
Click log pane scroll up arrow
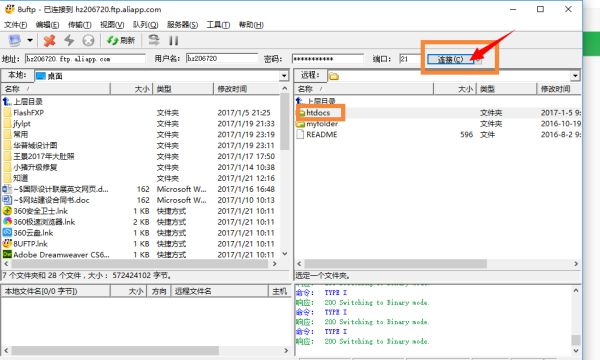coord(576,291)
